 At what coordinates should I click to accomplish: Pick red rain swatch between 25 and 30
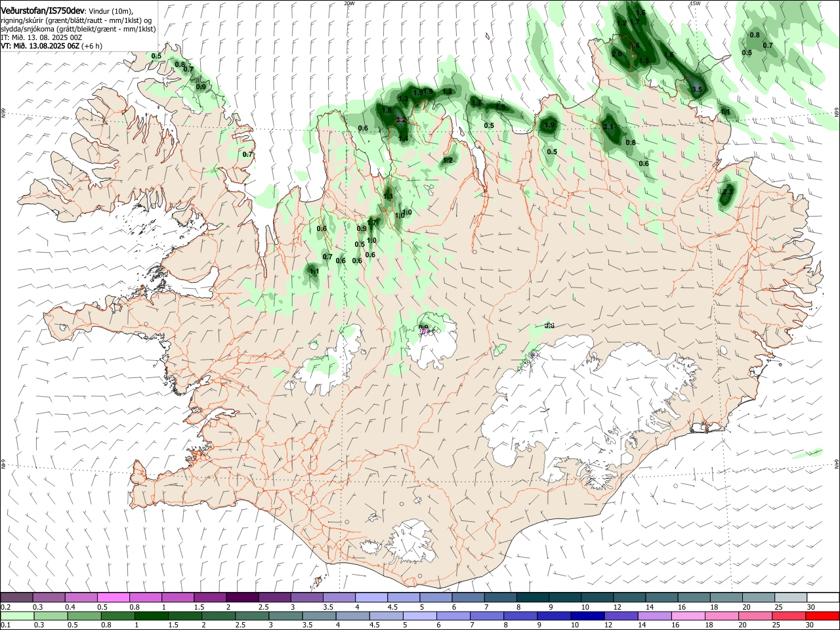click(788, 616)
